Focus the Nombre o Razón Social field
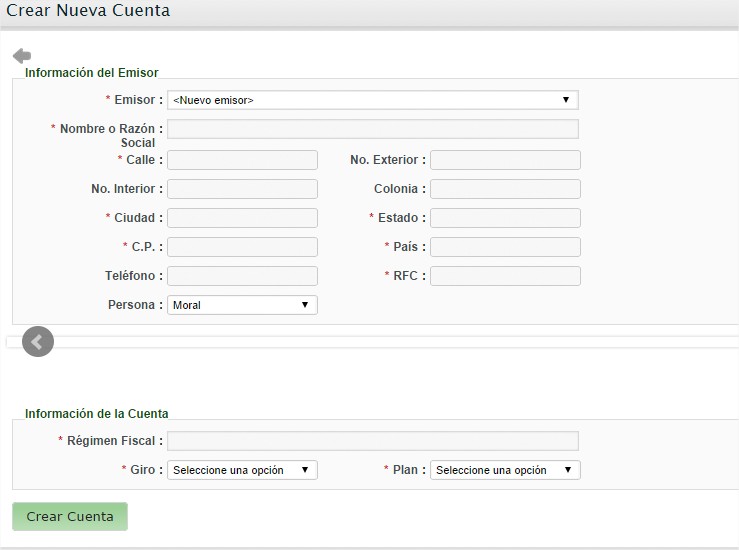 373,129
